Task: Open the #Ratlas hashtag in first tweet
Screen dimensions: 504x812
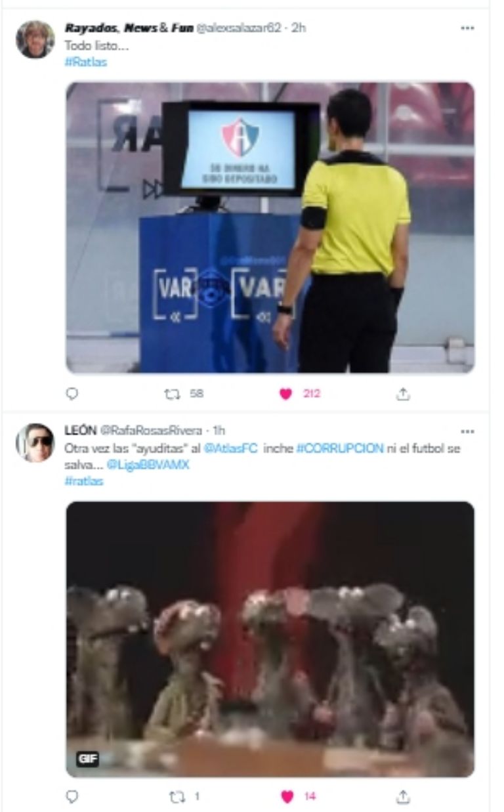Action: (85, 62)
